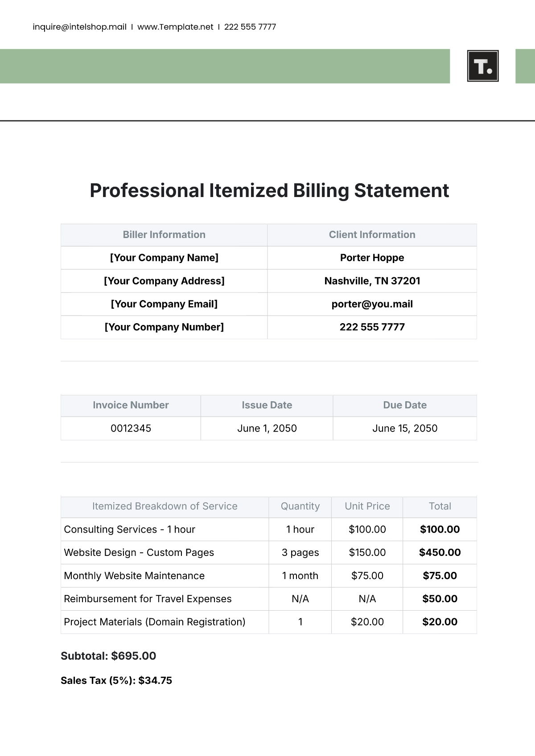
Task: Select the '[Your Company Email]' placeholder
Action: (x=164, y=304)
